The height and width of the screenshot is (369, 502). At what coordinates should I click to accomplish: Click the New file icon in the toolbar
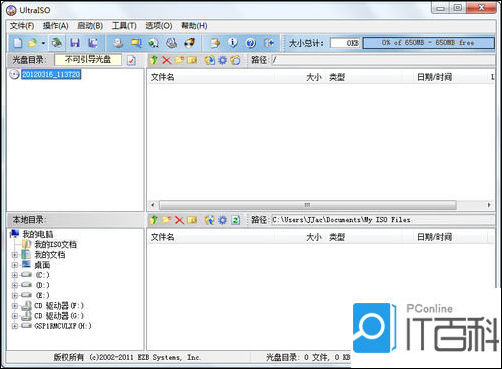(x=18, y=43)
